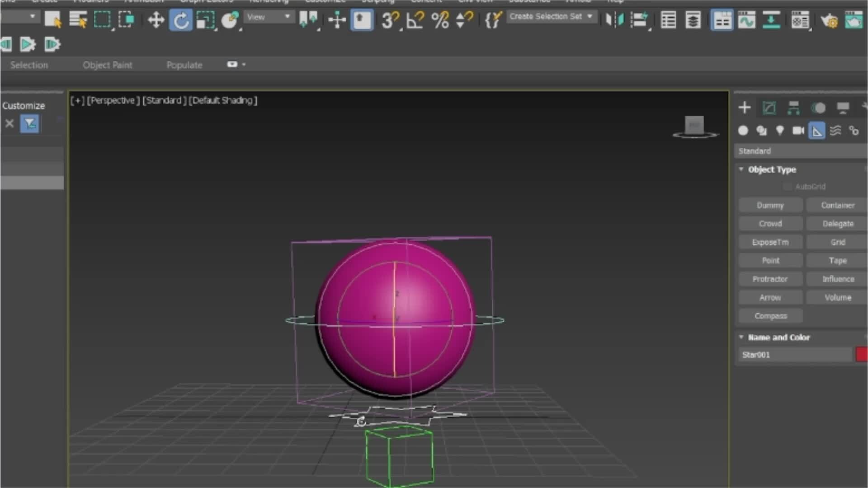Screen dimensions: 868x488
Task: Toggle Angle Snap on
Action: pos(415,19)
